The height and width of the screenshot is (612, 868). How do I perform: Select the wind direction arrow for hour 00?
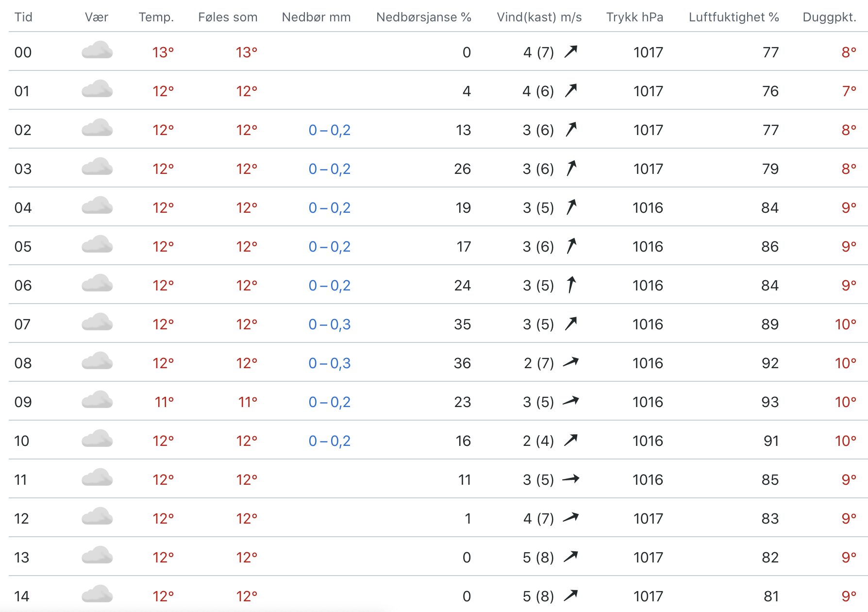571,51
